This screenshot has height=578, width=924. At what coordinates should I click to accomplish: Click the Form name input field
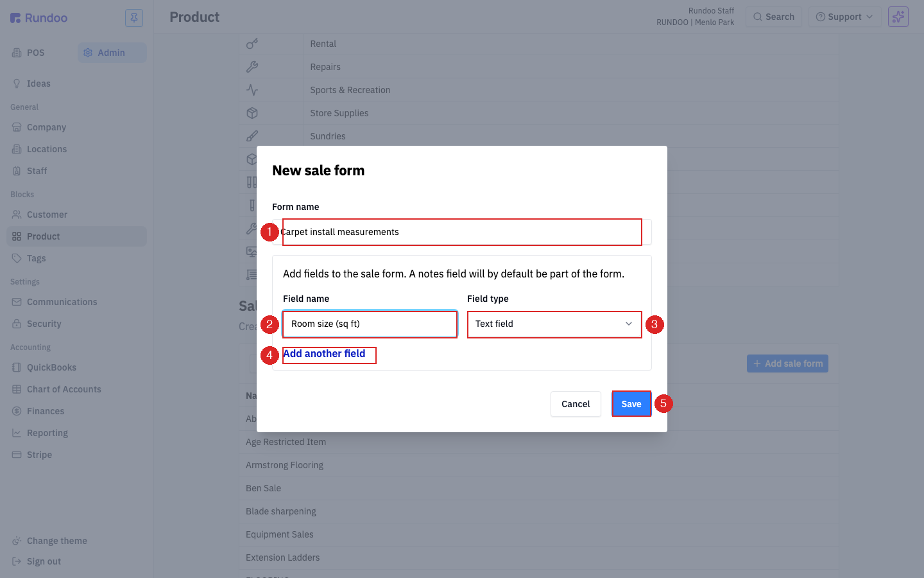tap(462, 232)
